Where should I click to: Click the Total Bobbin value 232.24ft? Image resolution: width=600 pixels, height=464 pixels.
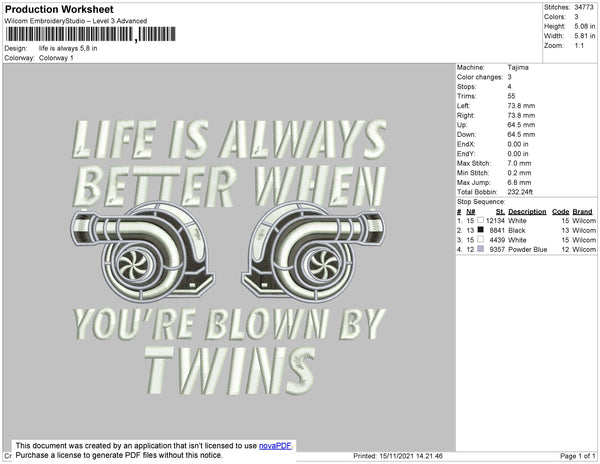(520, 192)
